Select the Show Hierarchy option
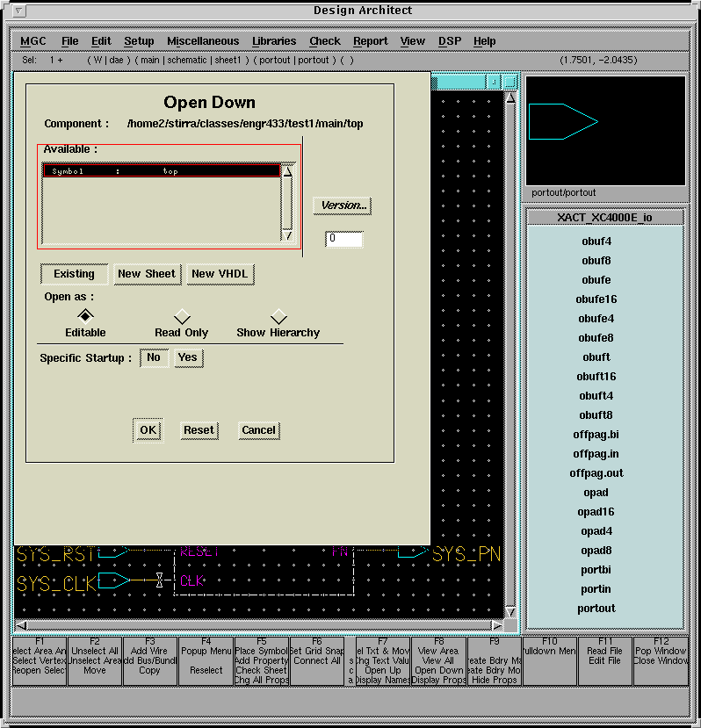The height and width of the screenshot is (728, 701). pos(278,316)
